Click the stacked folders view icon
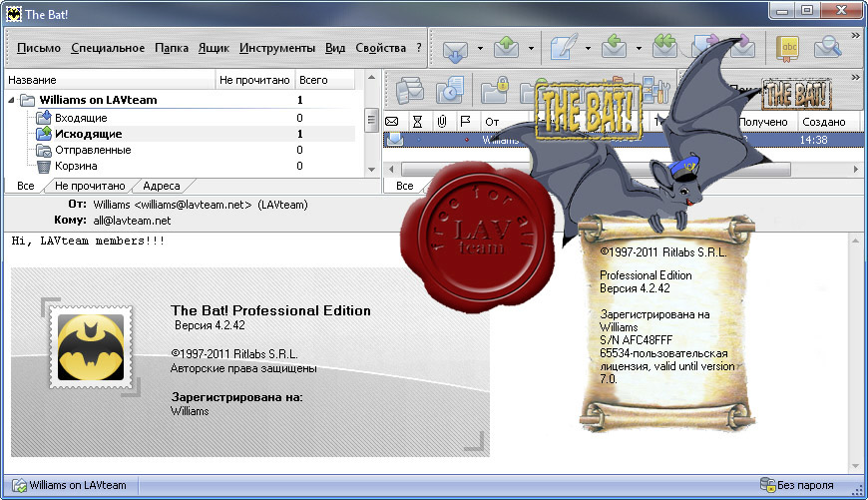 coord(410,90)
